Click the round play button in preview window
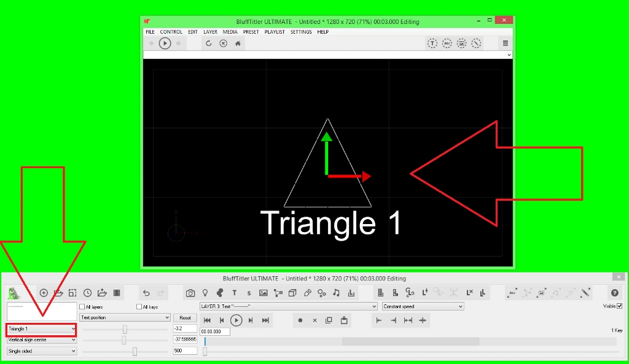Viewport: 629px width, 364px height. [x=165, y=44]
